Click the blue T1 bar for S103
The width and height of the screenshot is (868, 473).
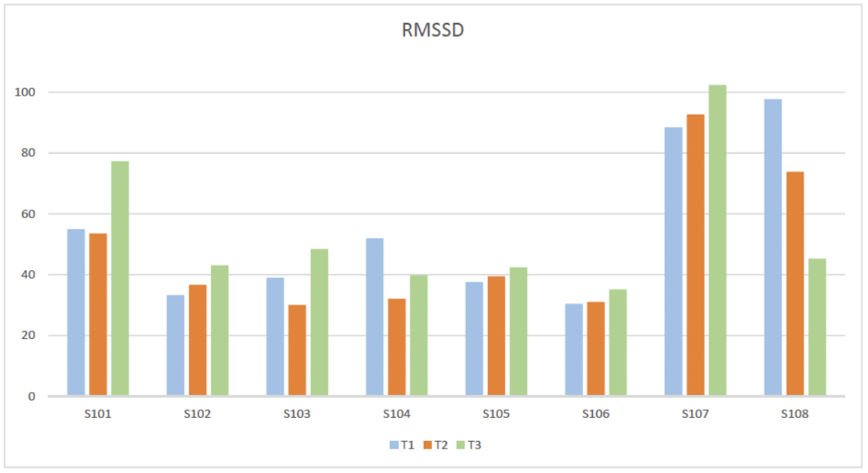click(275, 337)
